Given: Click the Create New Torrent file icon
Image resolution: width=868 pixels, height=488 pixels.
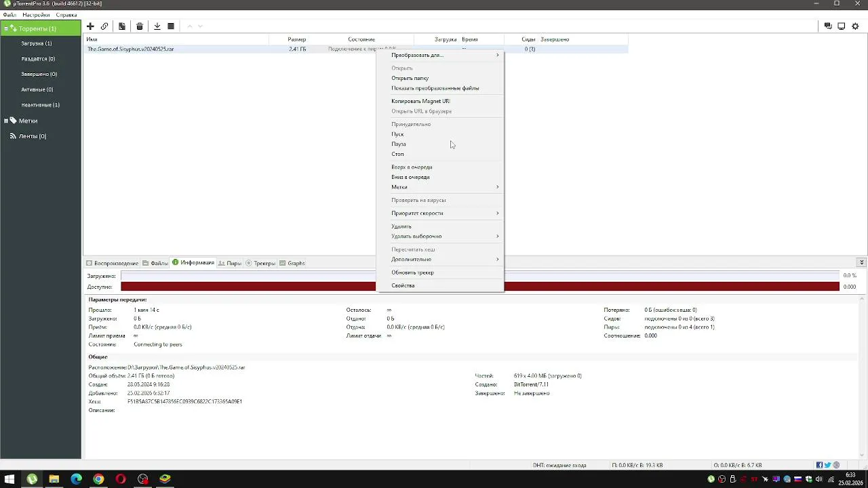Looking at the screenshot, I should point(122,26).
